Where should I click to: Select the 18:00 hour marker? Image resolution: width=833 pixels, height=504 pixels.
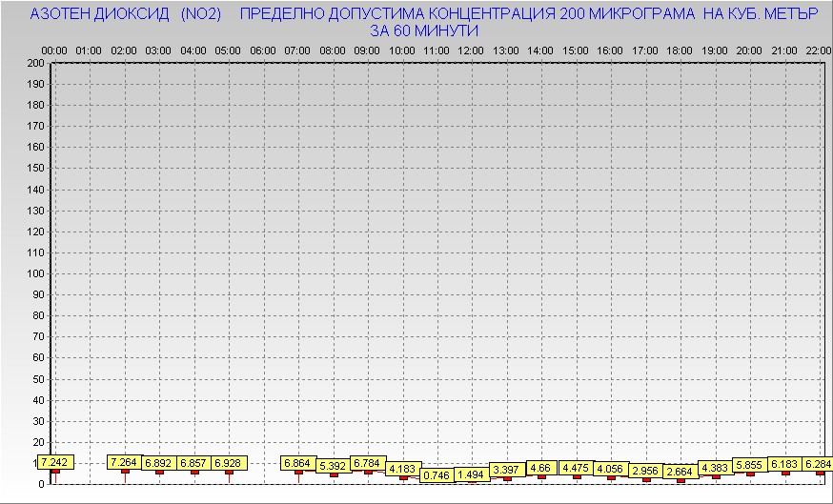(680, 50)
